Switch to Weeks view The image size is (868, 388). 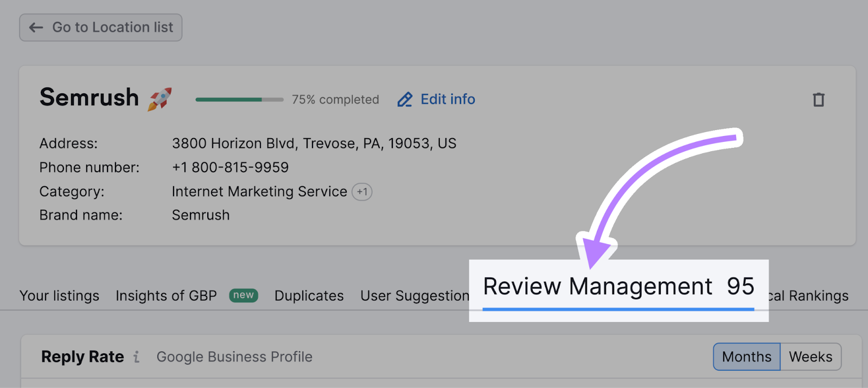coord(810,357)
